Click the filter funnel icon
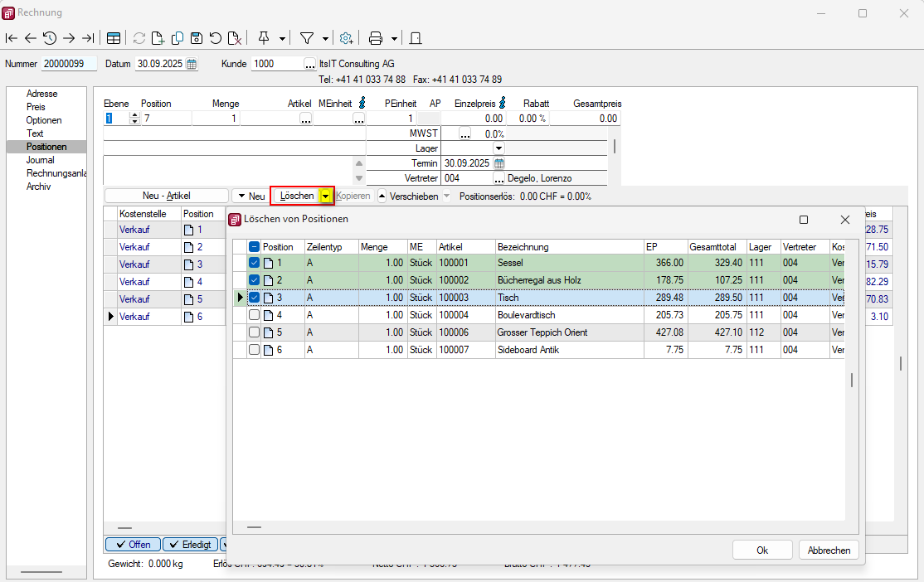The height and width of the screenshot is (582, 924). pyautogui.click(x=306, y=38)
